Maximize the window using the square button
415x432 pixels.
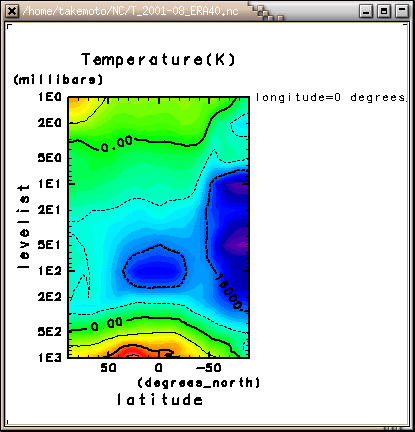point(384,11)
